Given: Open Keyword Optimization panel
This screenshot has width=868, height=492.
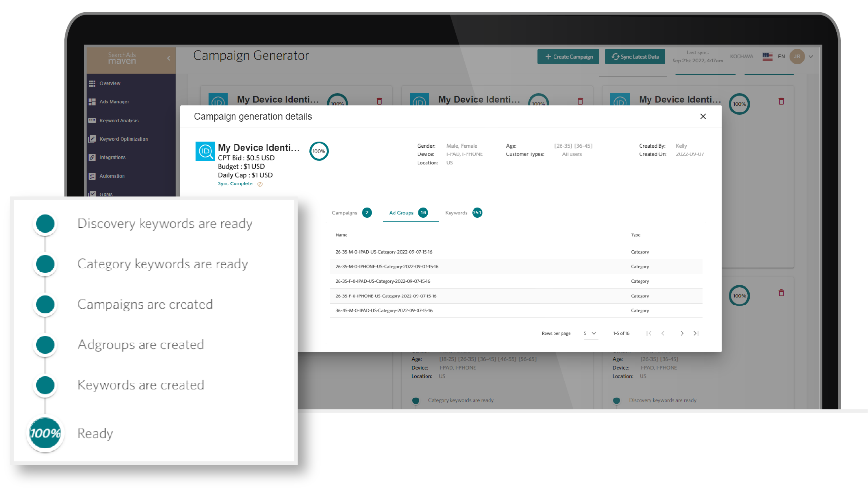Looking at the screenshot, I should click(124, 139).
